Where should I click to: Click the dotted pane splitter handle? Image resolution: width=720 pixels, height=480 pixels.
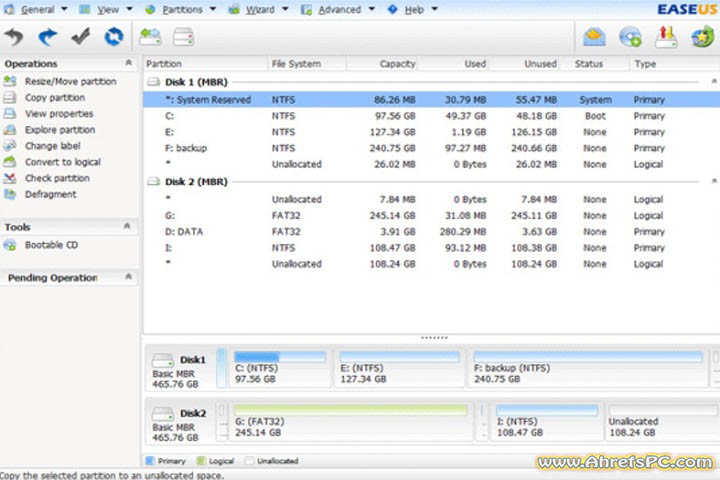434,338
